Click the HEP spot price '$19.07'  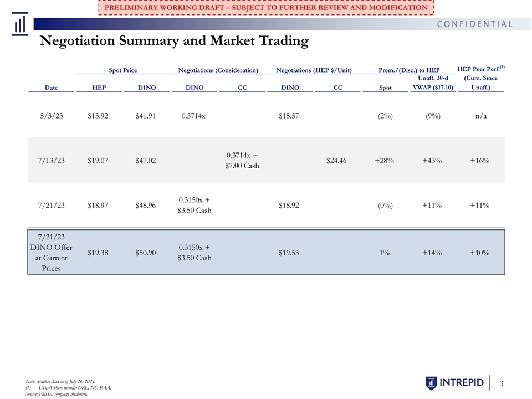point(98,161)
